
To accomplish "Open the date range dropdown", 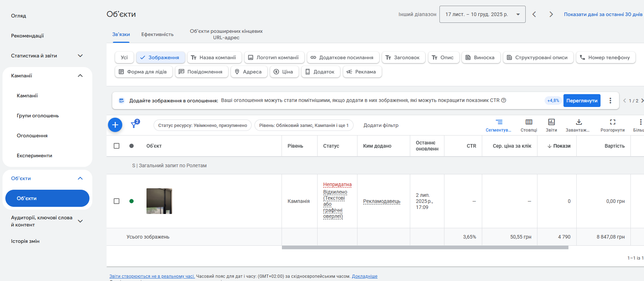I will pos(482,14).
